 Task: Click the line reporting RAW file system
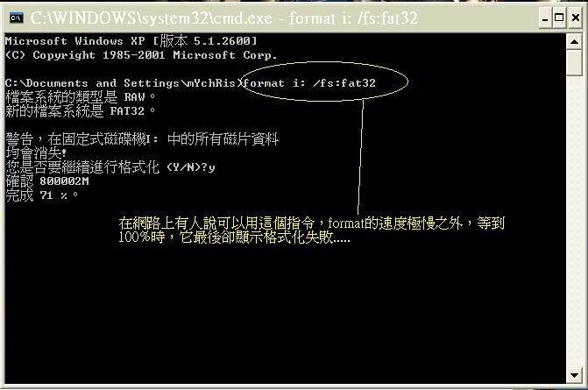pos(81,97)
